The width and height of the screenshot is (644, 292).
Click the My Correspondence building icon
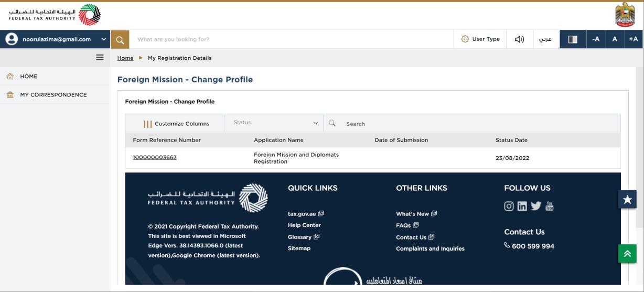tap(10, 95)
